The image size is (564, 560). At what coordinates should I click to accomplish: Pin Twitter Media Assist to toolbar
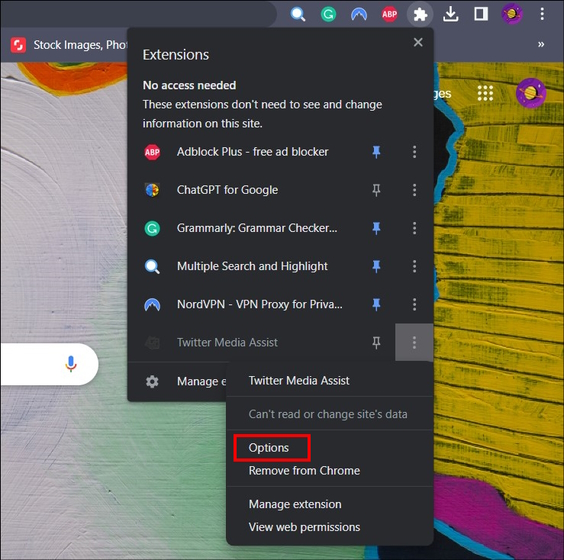point(376,342)
